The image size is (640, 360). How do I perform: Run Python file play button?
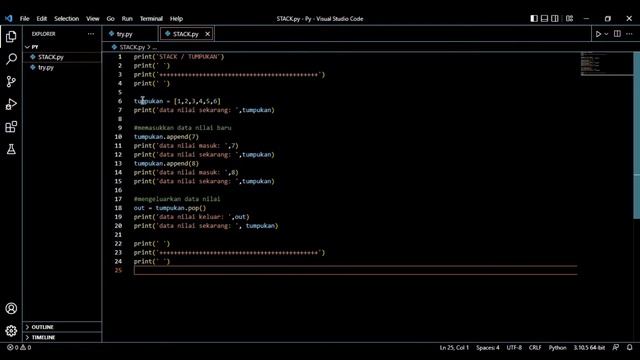tap(598, 34)
